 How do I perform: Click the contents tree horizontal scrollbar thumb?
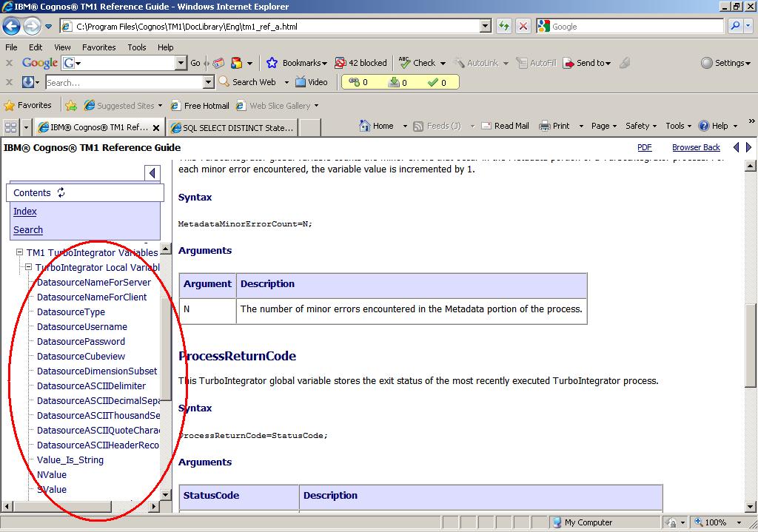(x=62, y=506)
